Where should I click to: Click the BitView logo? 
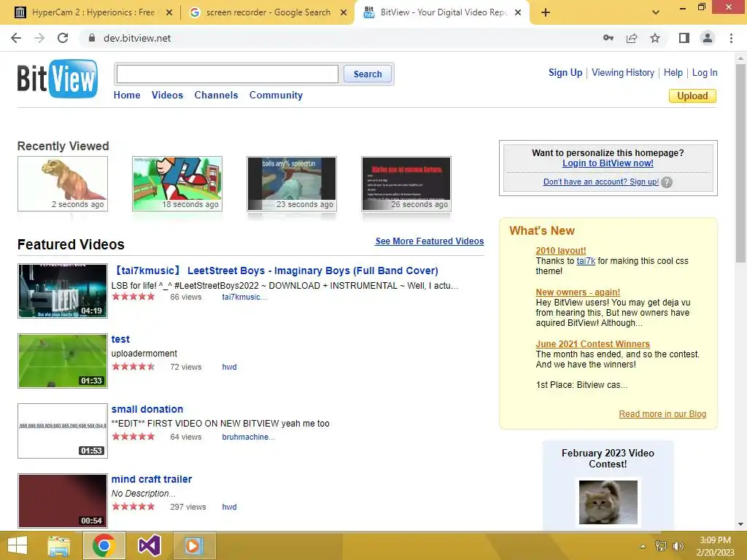(57, 79)
